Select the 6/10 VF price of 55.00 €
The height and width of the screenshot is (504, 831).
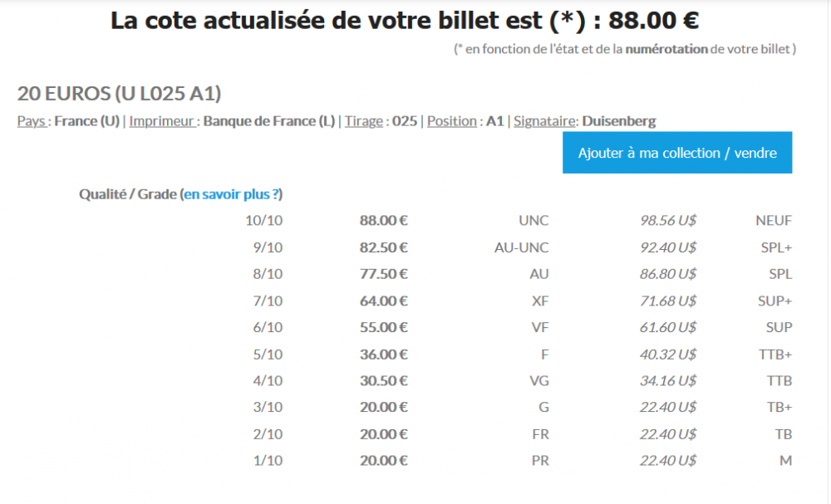pos(384,327)
